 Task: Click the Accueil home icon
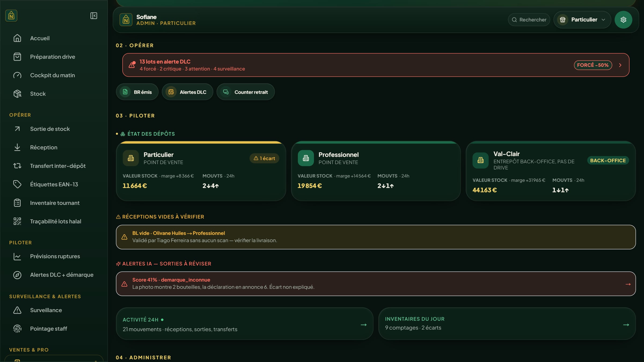click(17, 38)
